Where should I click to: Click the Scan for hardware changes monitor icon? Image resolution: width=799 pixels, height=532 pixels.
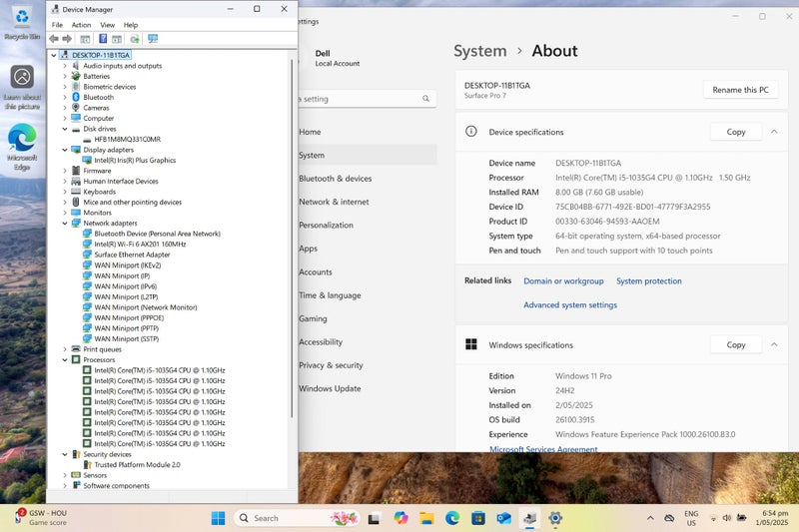153,39
